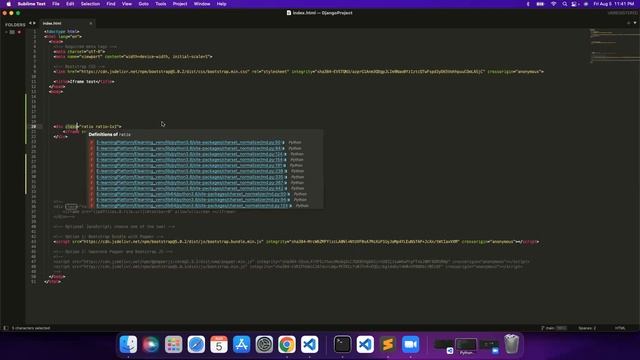Open the Goto menu
The height and width of the screenshot is (360, 640).
pos(144,4)
